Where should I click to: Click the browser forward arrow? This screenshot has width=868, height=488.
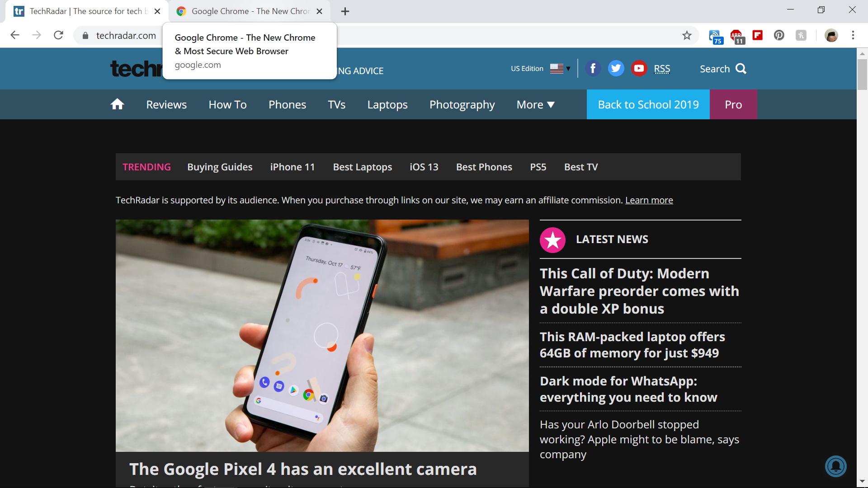[x=37, y=35]
